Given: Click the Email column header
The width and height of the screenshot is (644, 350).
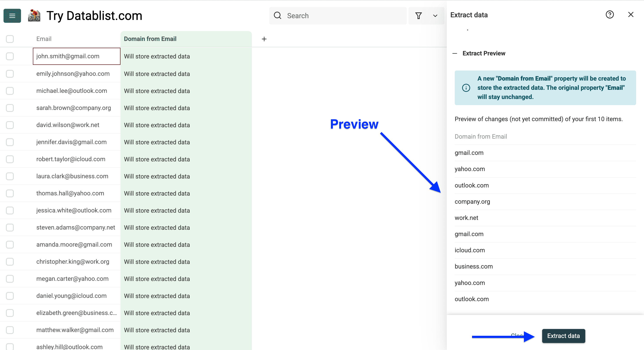Looking at the screenshot, I should point(44,39).
